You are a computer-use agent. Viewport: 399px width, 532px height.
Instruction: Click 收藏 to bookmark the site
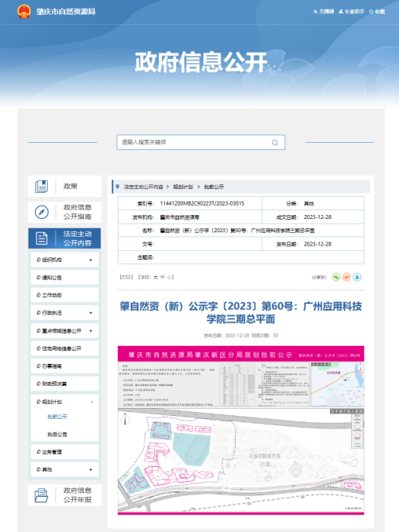click(377, 12)
